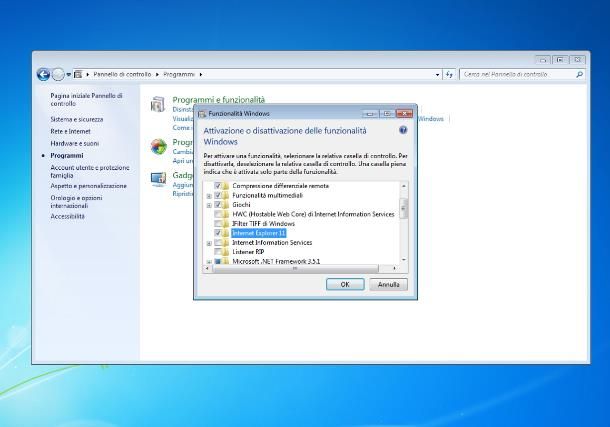
Task: Click the Programmi predefiniti colorful globe icon
Action: 159,147
